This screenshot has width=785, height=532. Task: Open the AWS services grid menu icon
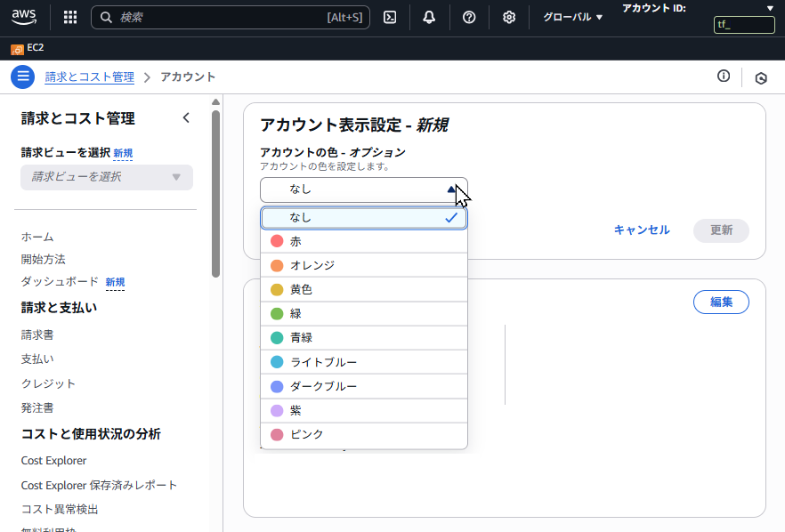pos(69,16)
